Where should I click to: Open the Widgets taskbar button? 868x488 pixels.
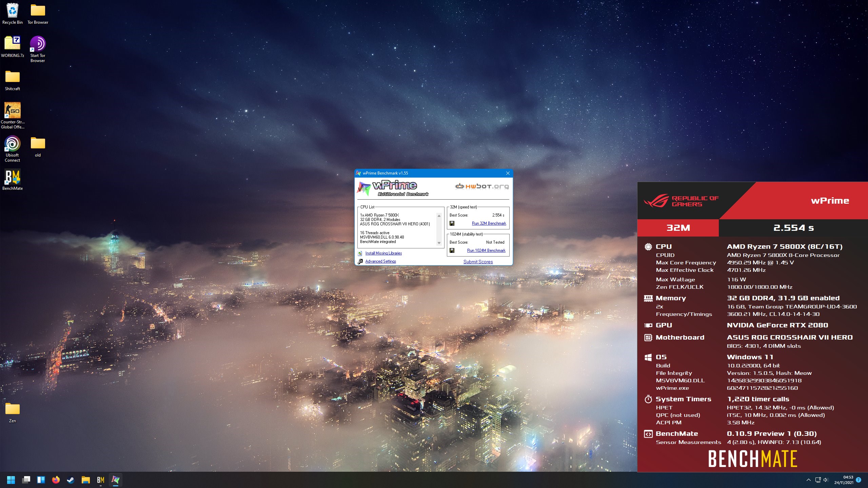coord(41,480)
